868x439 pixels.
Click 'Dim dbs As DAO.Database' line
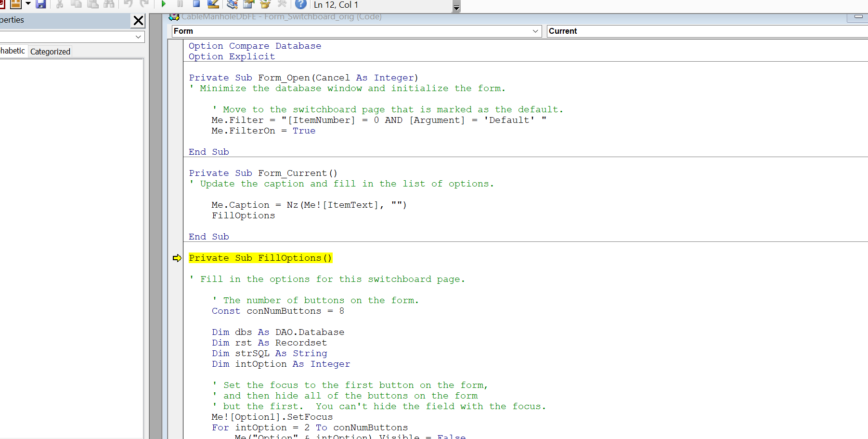coord(278,332)
